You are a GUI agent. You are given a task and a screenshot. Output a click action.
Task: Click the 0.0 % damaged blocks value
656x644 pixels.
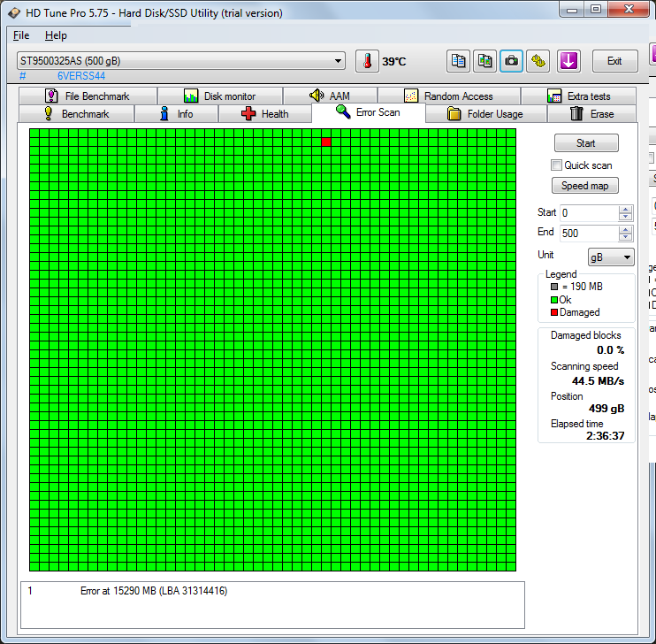[610, 350]
